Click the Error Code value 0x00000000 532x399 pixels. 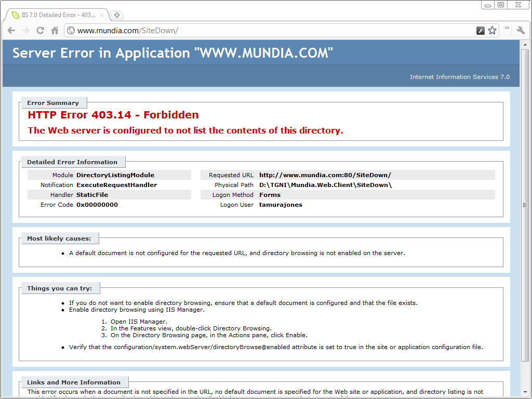pyautogui.click(x=97, y=205)
